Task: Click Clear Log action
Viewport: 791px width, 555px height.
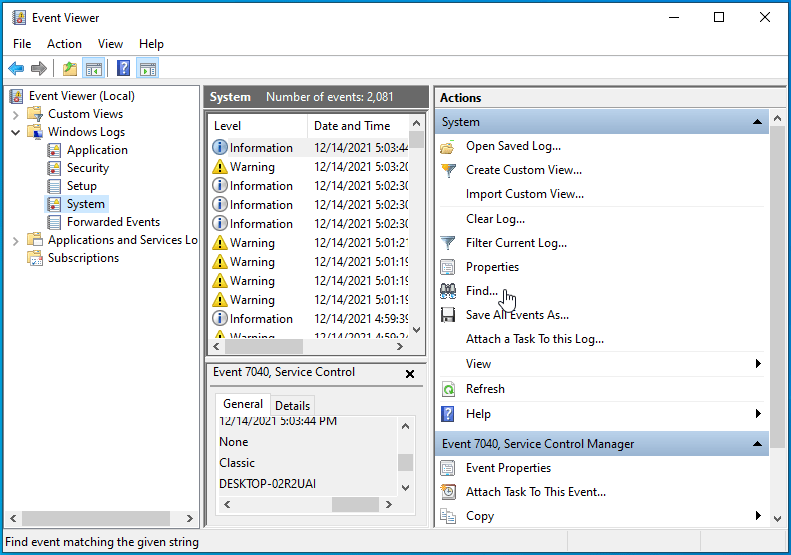Action: click(495, 219)
